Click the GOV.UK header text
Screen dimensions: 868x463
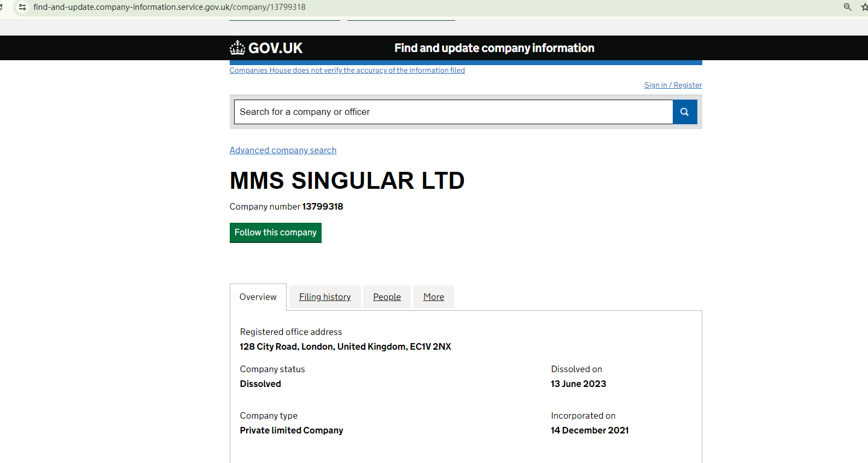tap(275, 48)
